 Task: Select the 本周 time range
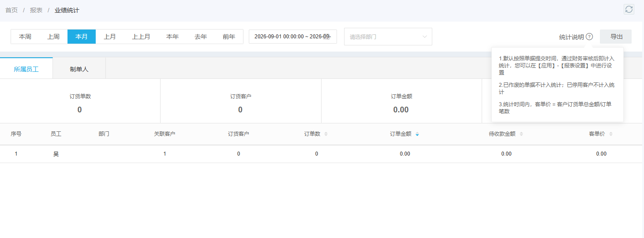(25, 37)
